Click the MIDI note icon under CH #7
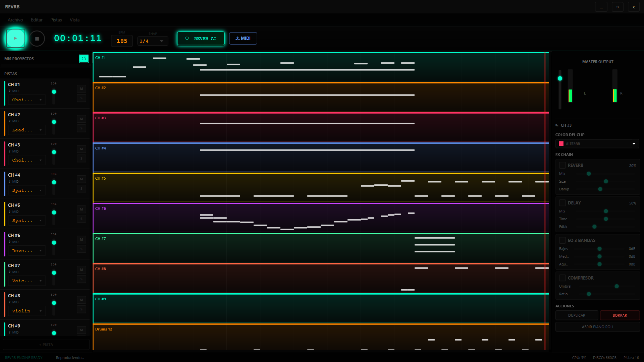This screenshot has width=644, height=362. tap(10, 272)
